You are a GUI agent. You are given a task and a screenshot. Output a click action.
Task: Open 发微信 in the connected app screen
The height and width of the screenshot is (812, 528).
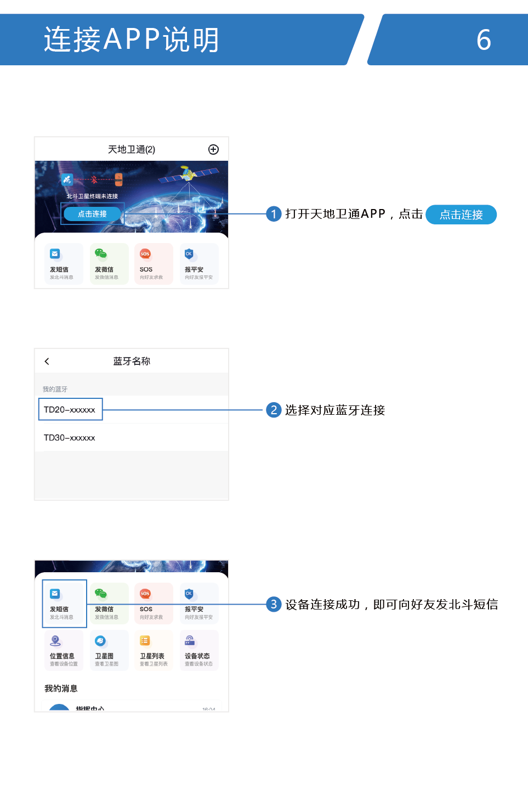(109, 604)
